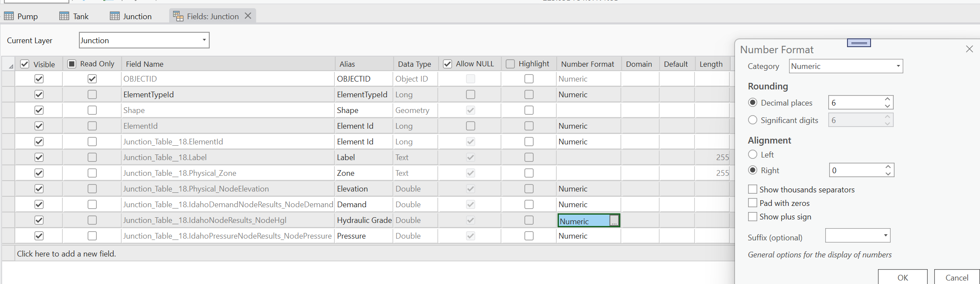The height and width of the screenshot is (284, 980).
Task: Open the ellipsis button in the Hydraulic Grade Number Format cell
Action: pyautogui.click(x=614, y=221)
